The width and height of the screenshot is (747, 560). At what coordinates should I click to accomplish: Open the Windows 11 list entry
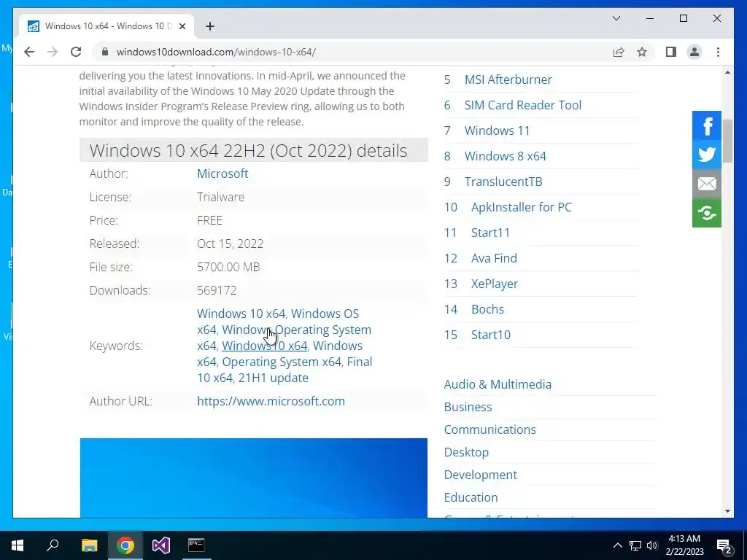click(498, 131)
